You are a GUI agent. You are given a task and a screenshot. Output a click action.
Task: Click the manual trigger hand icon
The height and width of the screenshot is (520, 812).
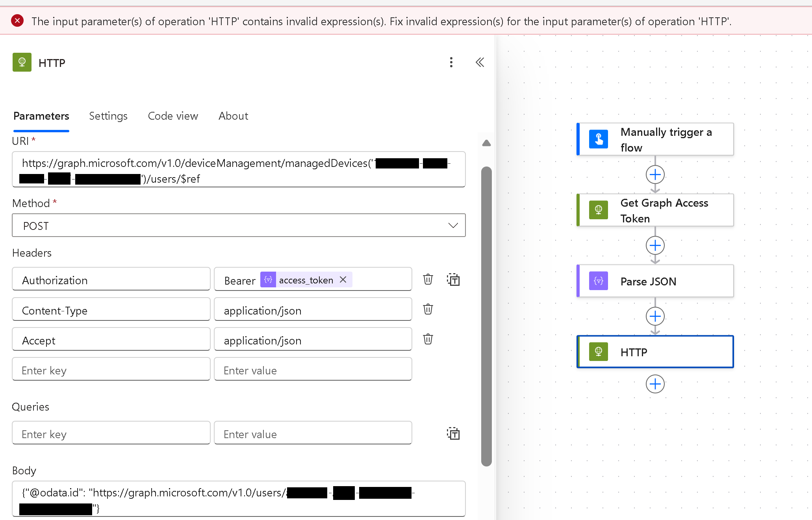click(x=599, y=139)
